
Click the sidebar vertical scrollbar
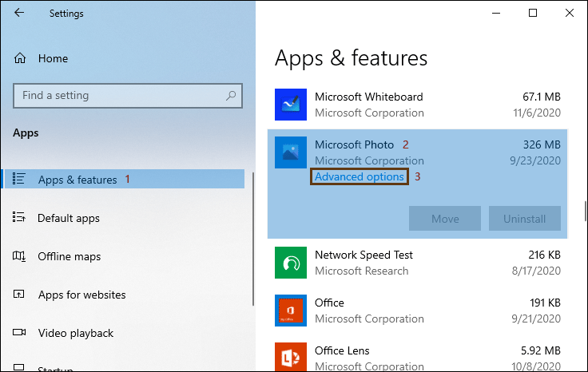[253, 239]
